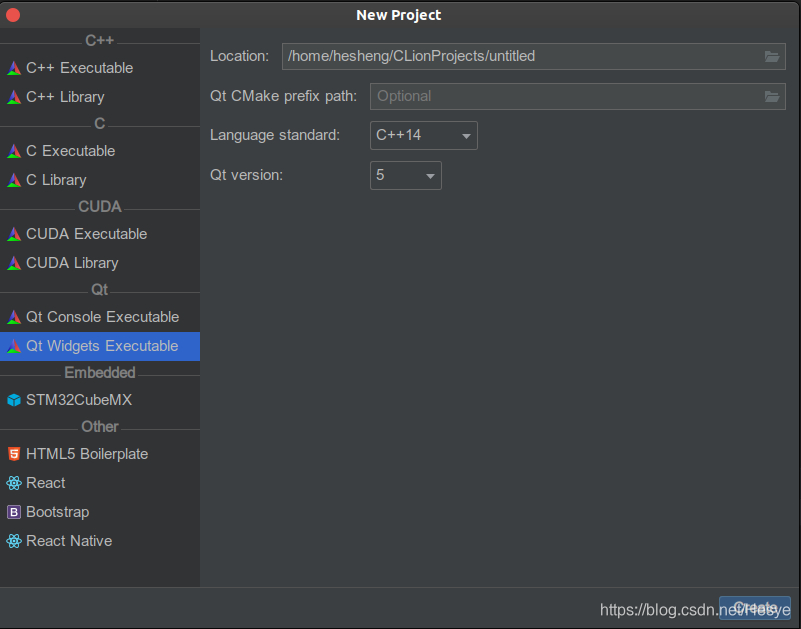Close the New Project dialog
801x629 pixels.
tap(13, 15)
